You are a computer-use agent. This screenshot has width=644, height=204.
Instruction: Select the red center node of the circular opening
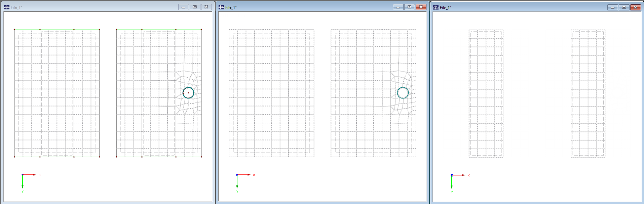(188, 93)
